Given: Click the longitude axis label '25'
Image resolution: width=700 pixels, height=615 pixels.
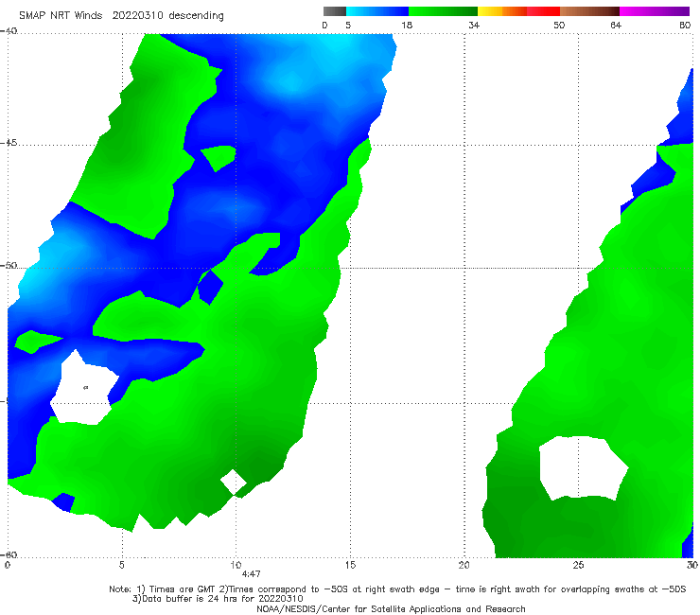Looking at the screenshot, I should pos(578,566).
